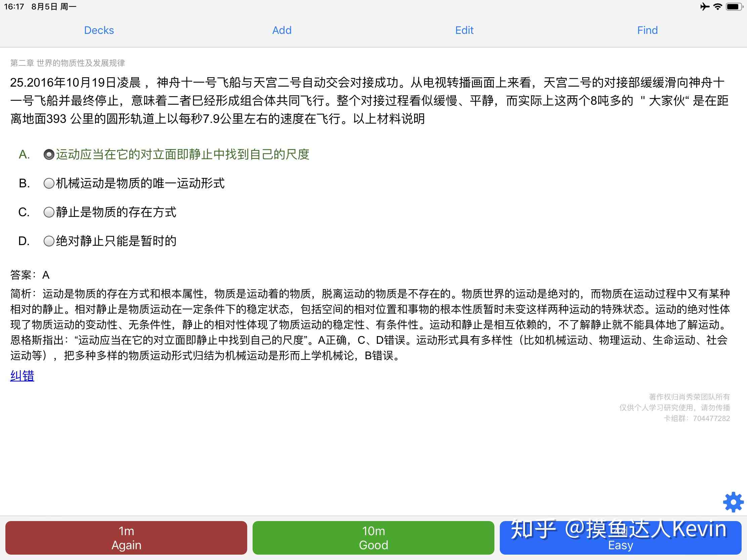Open the 纠错 correction link
Viewport: 747px width, 560px height.
click(22, 376)
